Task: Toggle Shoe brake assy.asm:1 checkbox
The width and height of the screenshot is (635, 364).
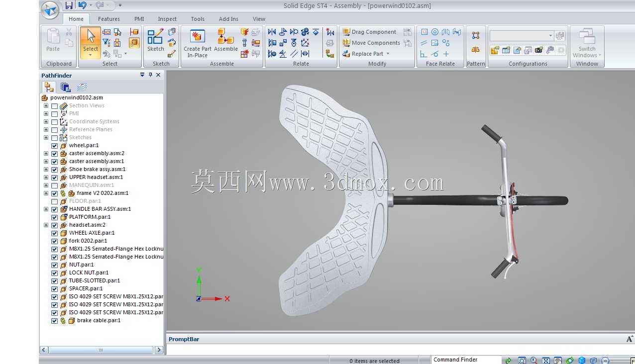Action: coord(55,170)
